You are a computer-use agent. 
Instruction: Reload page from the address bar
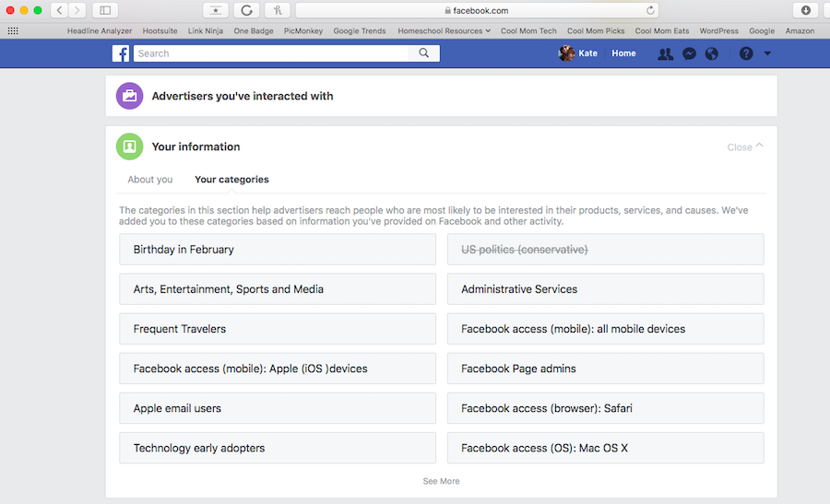(650, 10)
